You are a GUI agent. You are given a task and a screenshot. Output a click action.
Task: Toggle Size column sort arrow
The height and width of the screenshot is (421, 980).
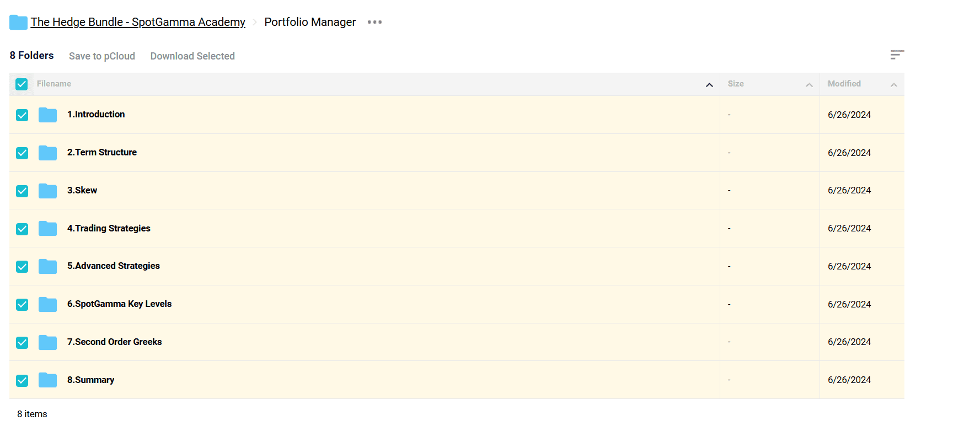coord(809,85)
